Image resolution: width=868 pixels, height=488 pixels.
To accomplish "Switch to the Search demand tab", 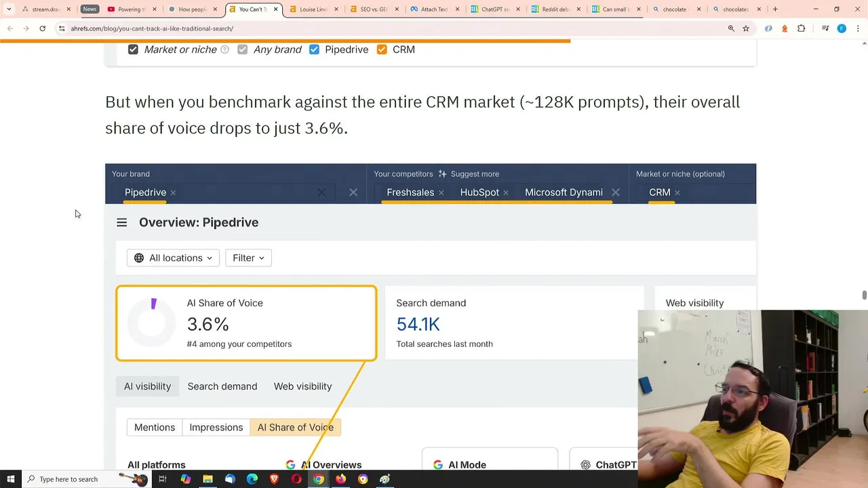I will (x=222, y=386).
